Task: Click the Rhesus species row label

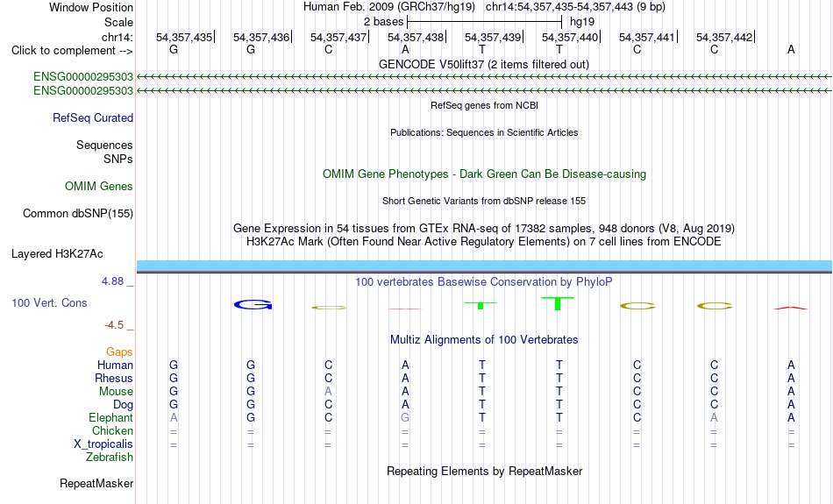Action: (114, 378)
